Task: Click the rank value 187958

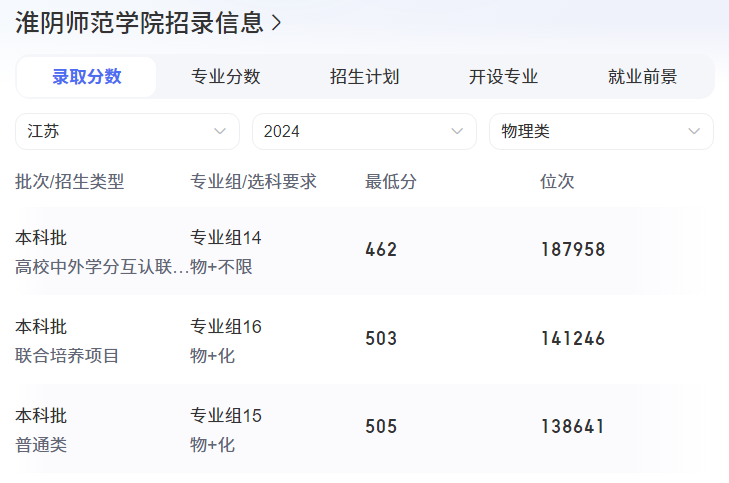Action: pyautogui.click(x=573, y=250)
